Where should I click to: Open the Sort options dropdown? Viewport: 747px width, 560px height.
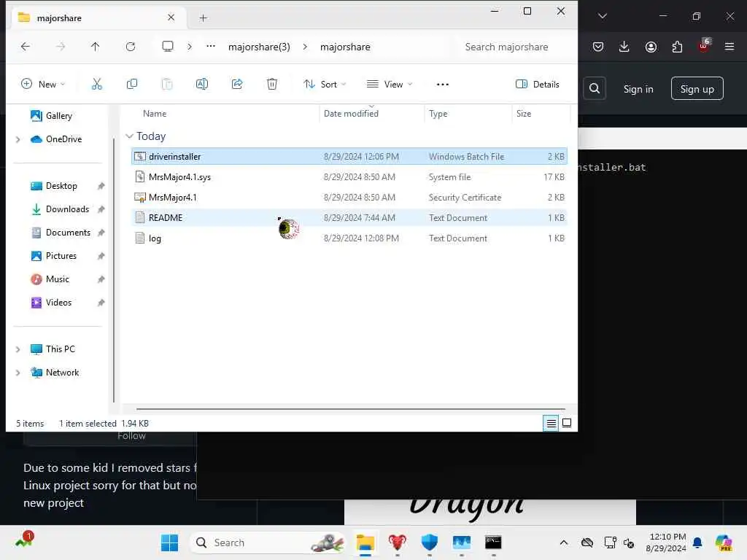click(325, 85)
